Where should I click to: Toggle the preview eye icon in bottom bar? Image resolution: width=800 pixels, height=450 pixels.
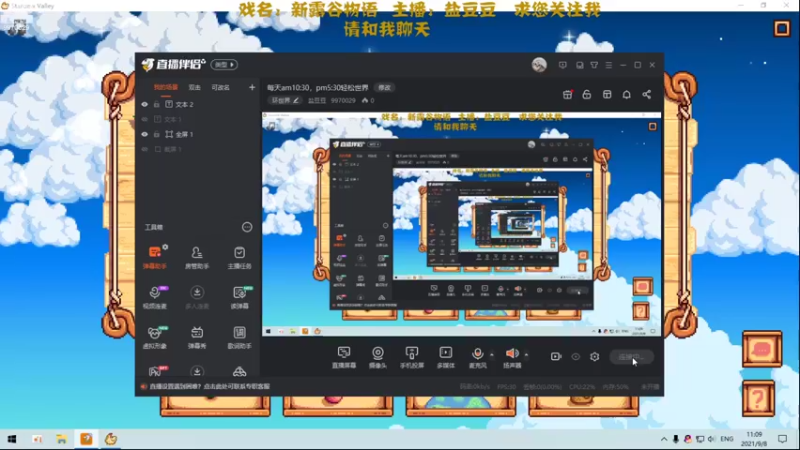pos(576,357)
